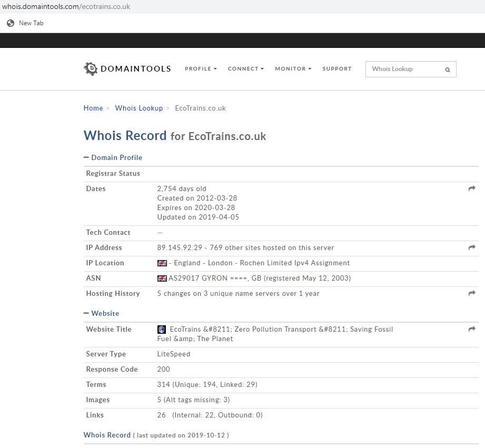
Task: Click the UK flag next to ASN
Action: (162, 278)
